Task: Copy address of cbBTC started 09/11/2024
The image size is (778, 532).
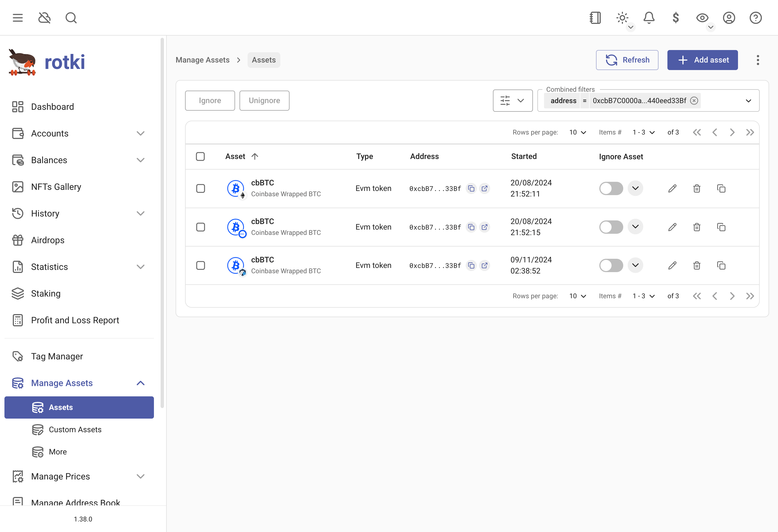Action: (471, 265)
